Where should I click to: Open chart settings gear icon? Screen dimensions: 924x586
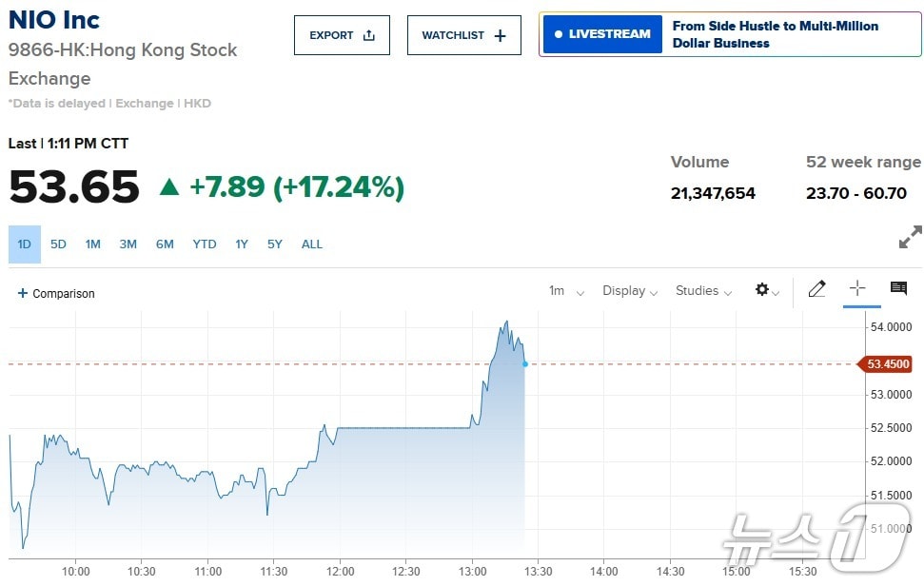point(762,290)
